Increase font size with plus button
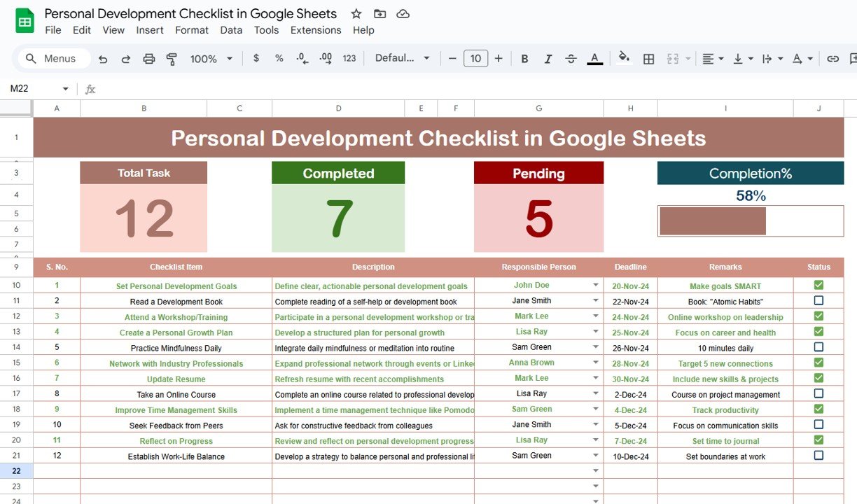Screen dimensions: 857x504 pos(499,59)
